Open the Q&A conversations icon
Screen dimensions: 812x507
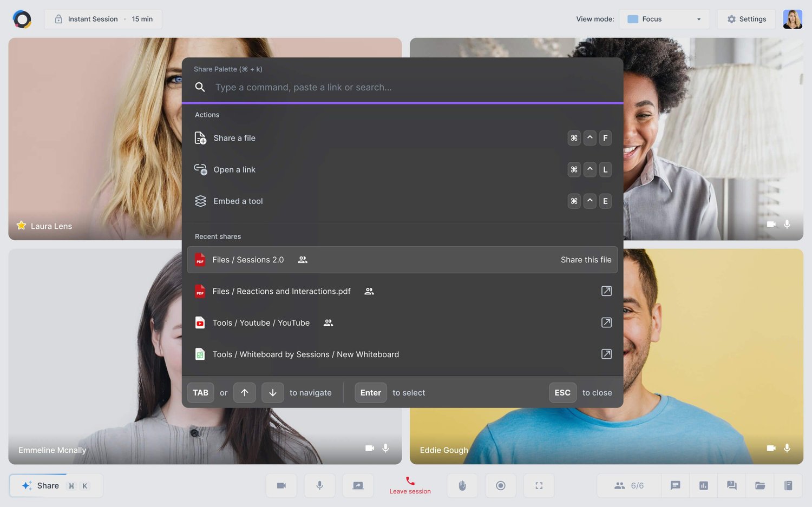tap(732, 485)
